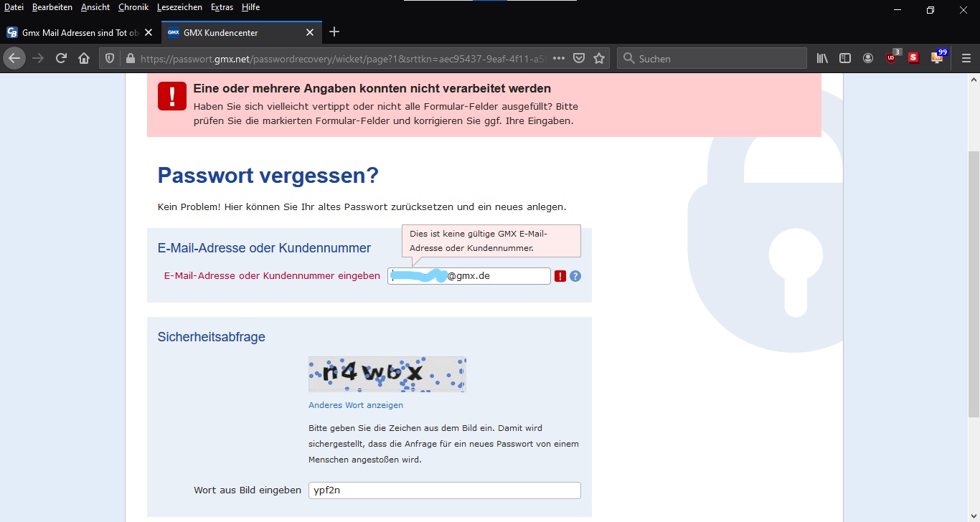Click the red S extension icon
This screenshot has height=522, width=980.
(913, 58)
